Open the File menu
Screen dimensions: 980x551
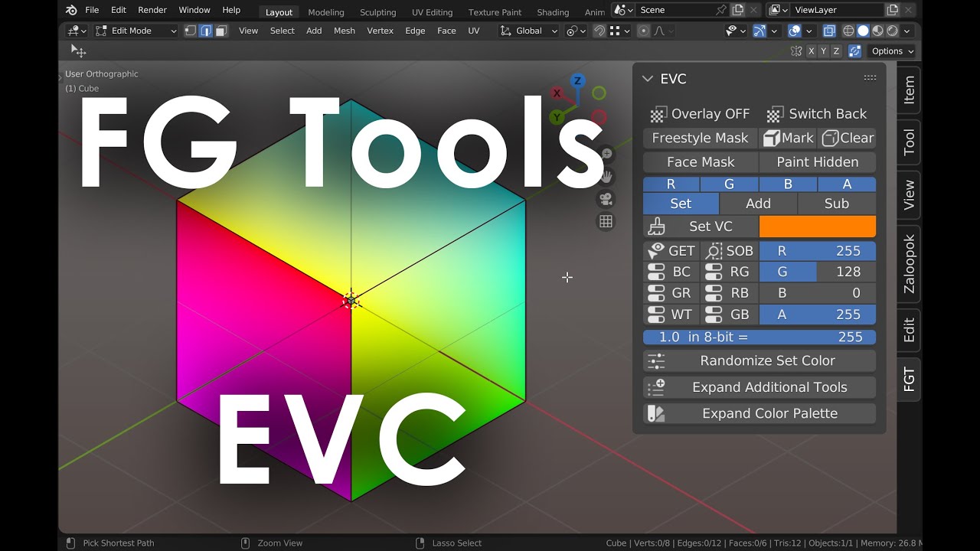pos(92,10)
